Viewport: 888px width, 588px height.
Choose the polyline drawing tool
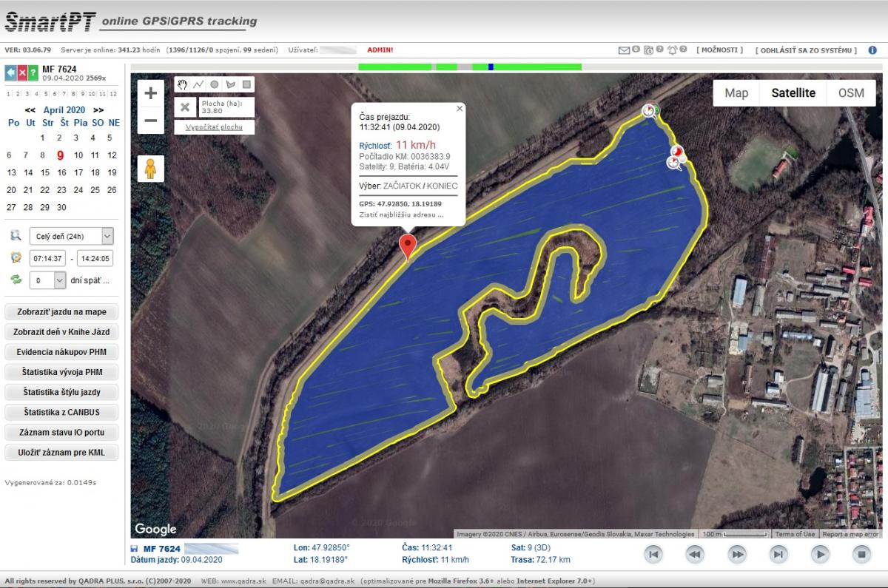coord(198,85)
